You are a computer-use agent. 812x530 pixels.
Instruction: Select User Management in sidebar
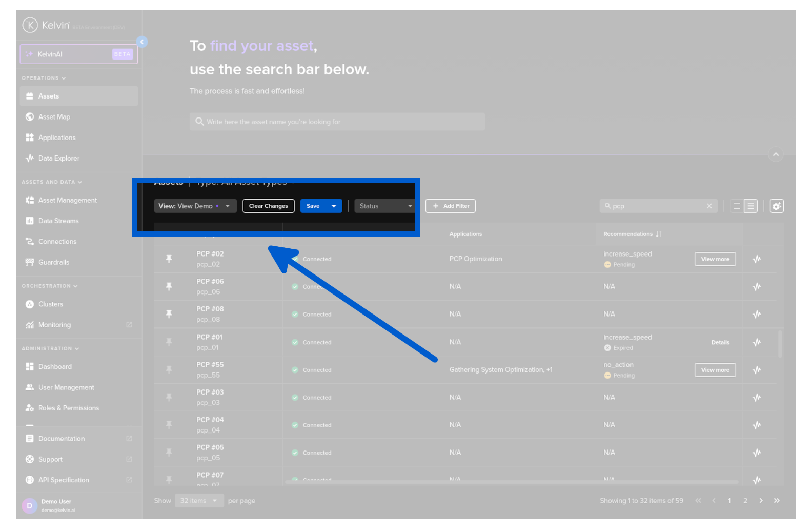(66, 387)
